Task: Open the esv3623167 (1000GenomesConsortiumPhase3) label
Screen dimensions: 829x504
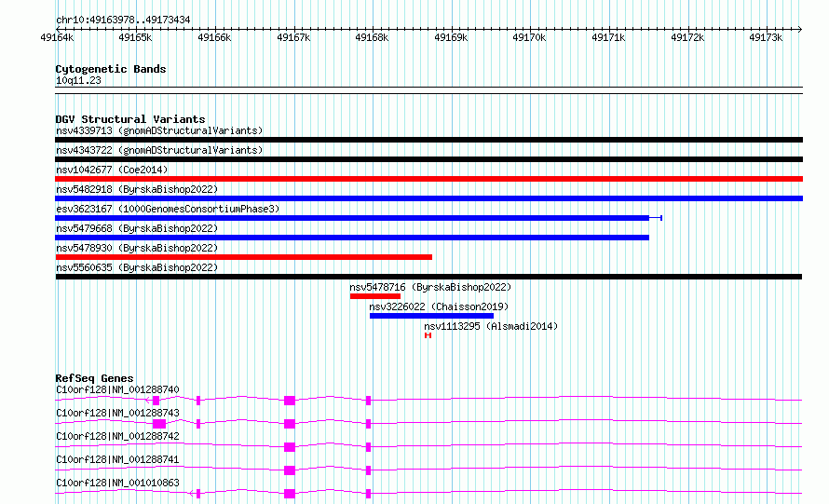Action: pos(168,209)
